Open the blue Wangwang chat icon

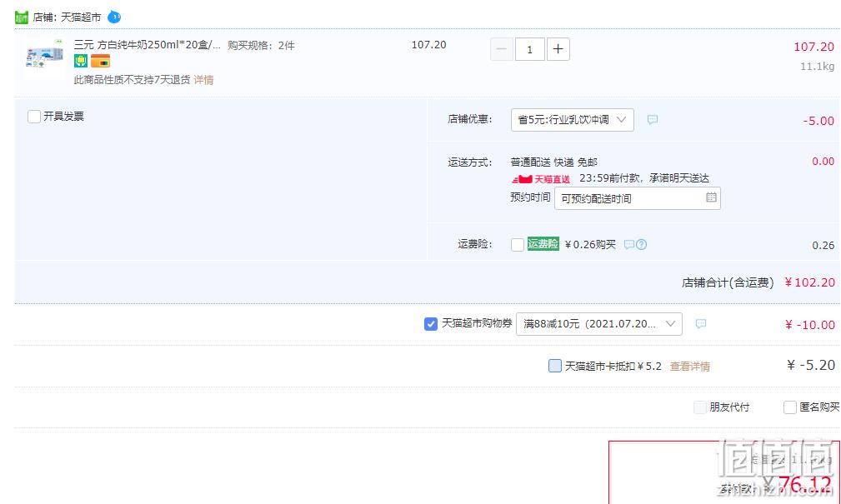pos(114,17)
